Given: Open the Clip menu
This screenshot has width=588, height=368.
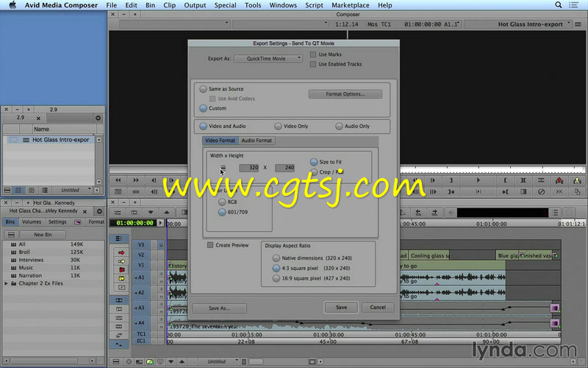Looking at the screenshot, I should tap(170, 5).
